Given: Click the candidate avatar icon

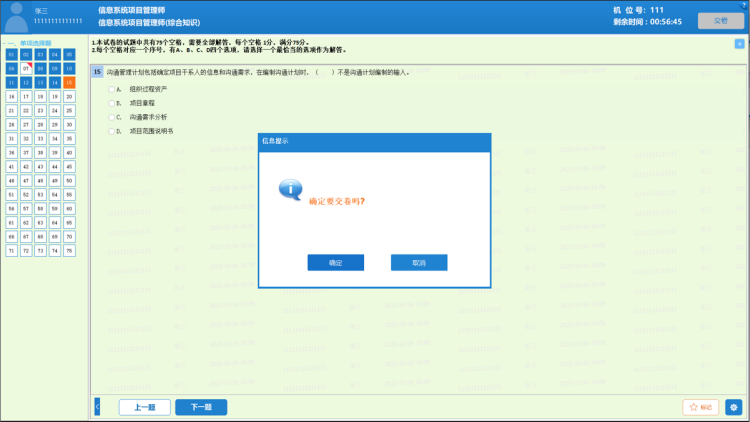Looking at the screenshot, I should (x=15, y=16).
